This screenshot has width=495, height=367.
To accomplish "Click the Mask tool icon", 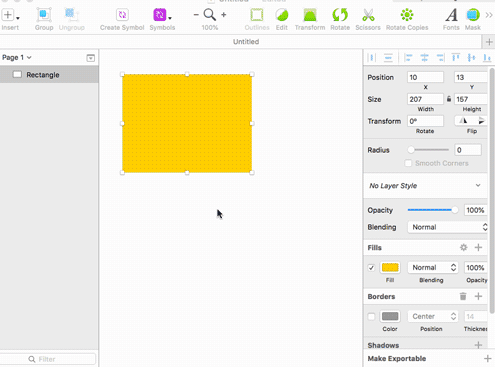I will (x=473, y=15).
